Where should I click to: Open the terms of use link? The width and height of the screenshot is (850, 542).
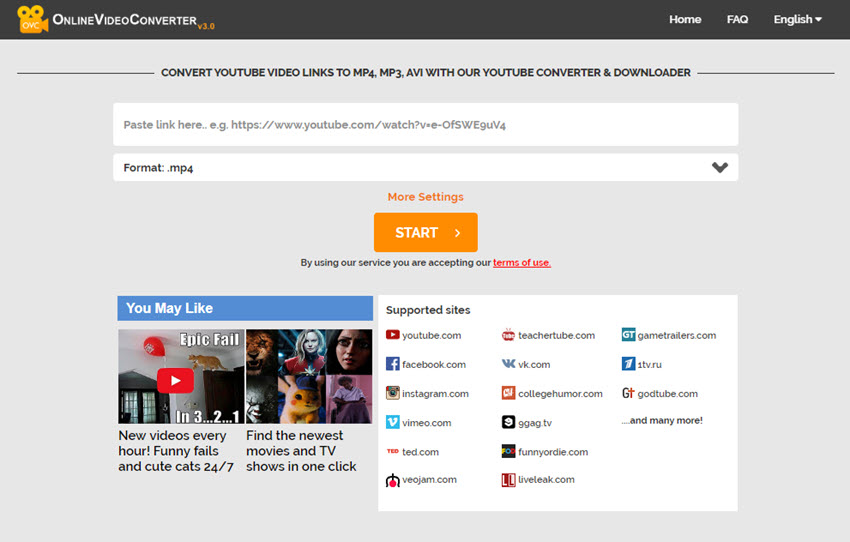(x=521, y=262)
